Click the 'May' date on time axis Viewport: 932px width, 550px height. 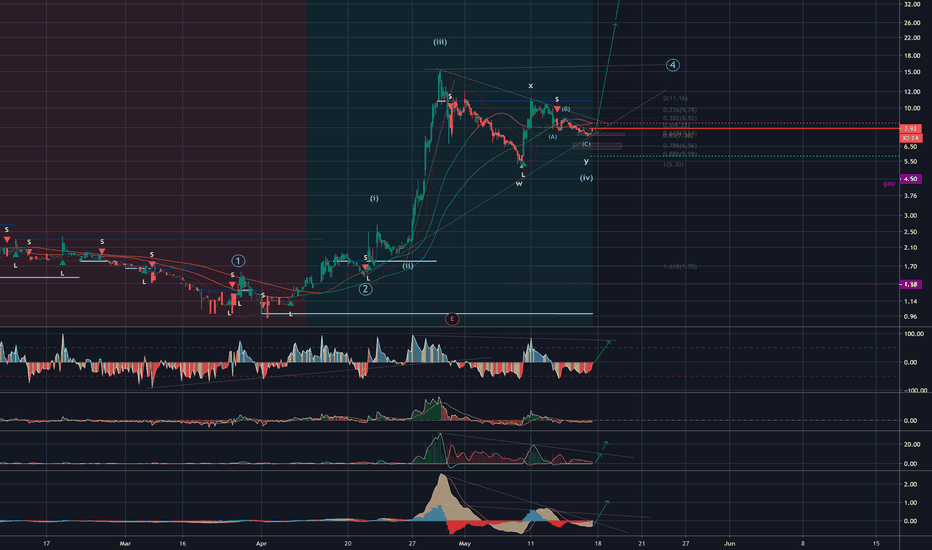point(465,543)
